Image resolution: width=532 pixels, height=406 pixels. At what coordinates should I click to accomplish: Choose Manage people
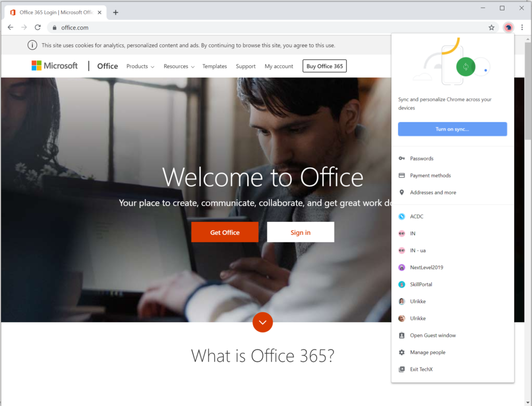click(x=453, y=352)
